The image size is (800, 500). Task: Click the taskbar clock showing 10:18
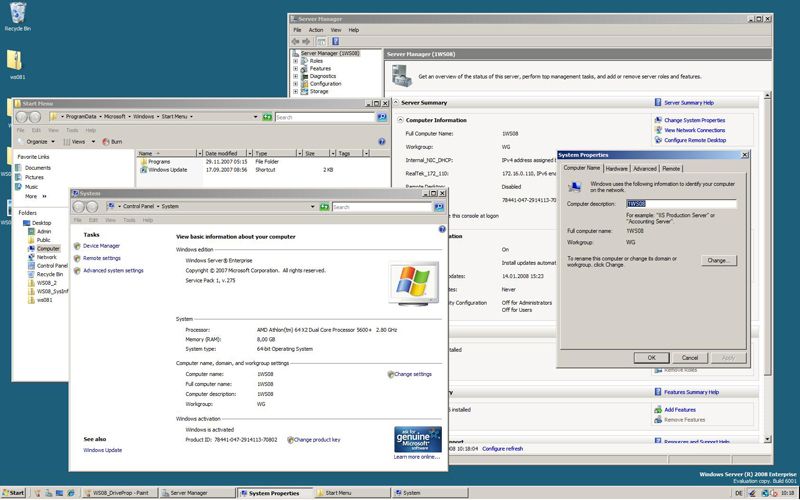787,493
